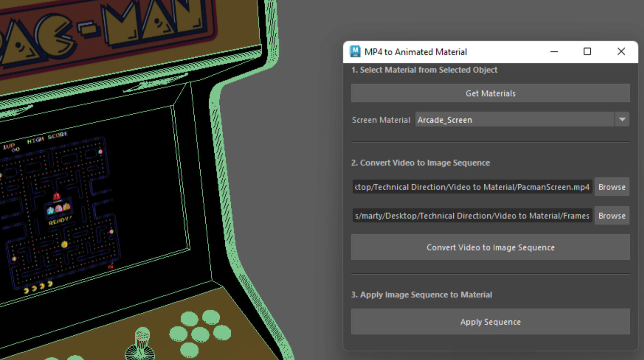Click the PacmanScreen.mp4 video path field

coord(472,187)
